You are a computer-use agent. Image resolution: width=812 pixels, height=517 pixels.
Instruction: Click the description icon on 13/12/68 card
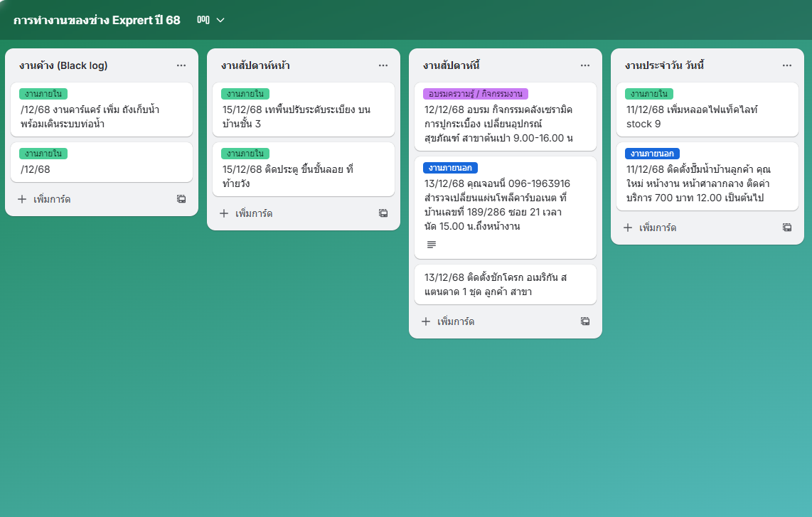pyautogui.click(x=432, y=245)
